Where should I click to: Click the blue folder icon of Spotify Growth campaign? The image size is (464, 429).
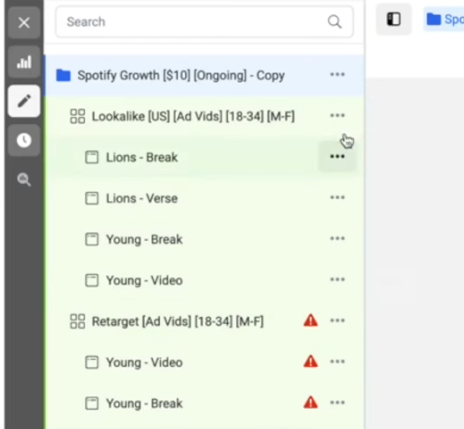click(63, 75)
